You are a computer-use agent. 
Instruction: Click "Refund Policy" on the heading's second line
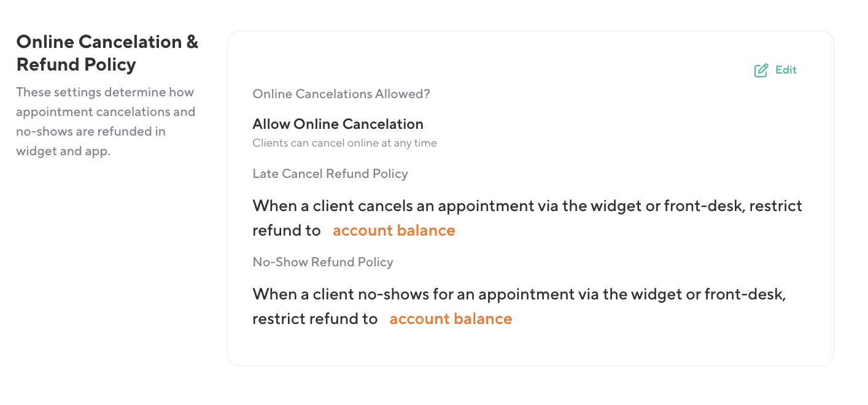click(x=76, y=65)
